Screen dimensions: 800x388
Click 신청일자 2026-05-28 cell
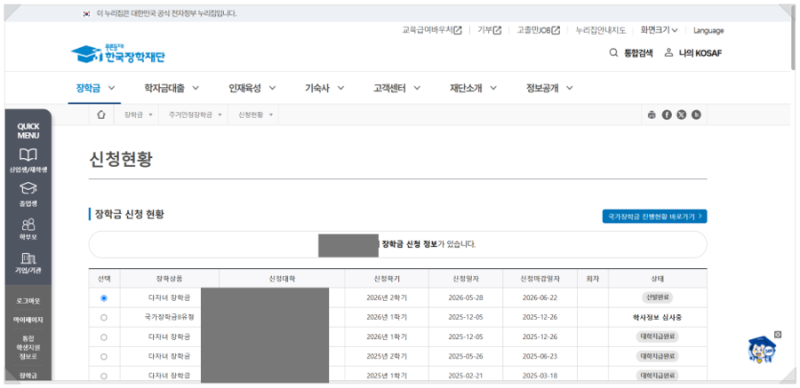pos(465,298)
